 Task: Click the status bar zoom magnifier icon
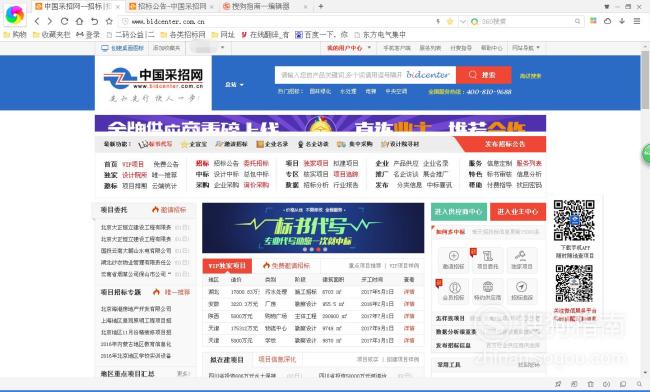click(x=639, y=384)
